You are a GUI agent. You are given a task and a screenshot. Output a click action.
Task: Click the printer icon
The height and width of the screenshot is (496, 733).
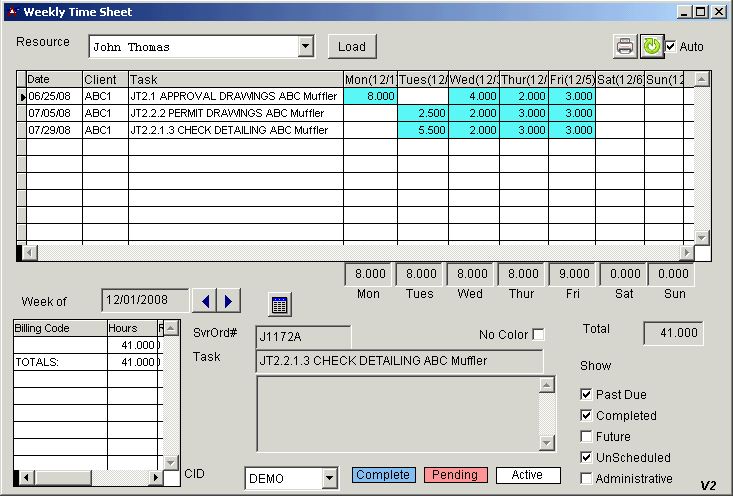pyautogui.click(x=624, y=46)
